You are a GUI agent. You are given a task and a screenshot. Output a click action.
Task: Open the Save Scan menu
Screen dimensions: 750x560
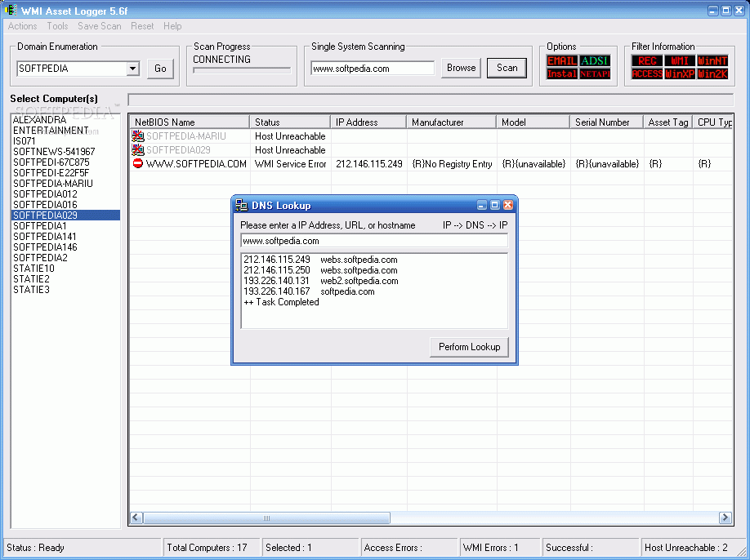100,26
